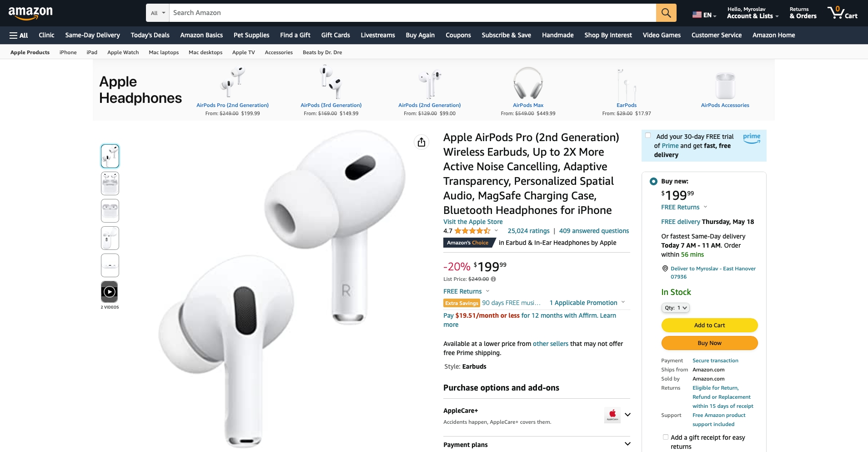
Task: Click the delivery location pin icon
Action: pyautogui.click(x=665, y=269)
